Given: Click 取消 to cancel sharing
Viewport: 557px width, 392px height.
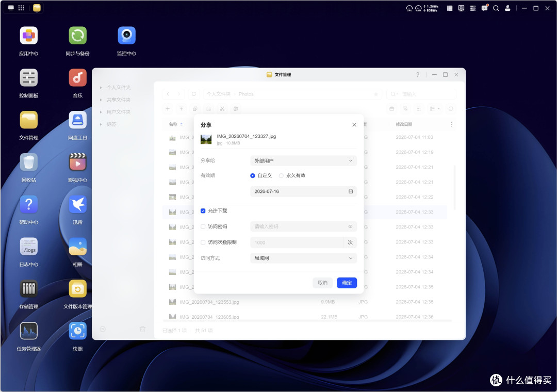Looking at the screenshot, I should (x=322, y=283).
